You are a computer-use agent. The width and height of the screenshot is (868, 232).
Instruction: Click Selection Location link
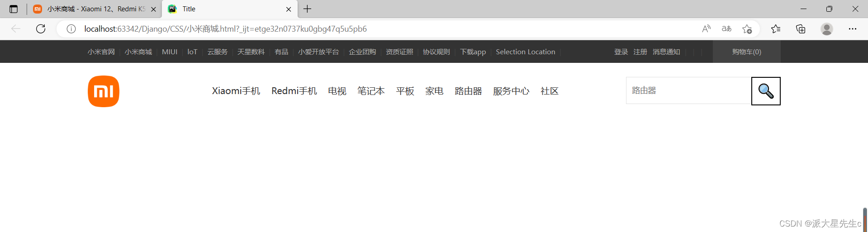526,52
